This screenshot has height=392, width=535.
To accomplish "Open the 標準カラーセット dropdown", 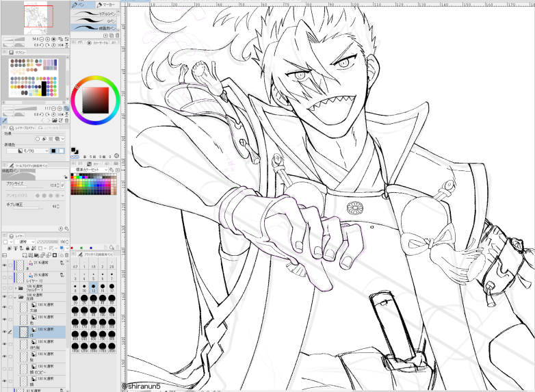I will [x=90, y=170].
